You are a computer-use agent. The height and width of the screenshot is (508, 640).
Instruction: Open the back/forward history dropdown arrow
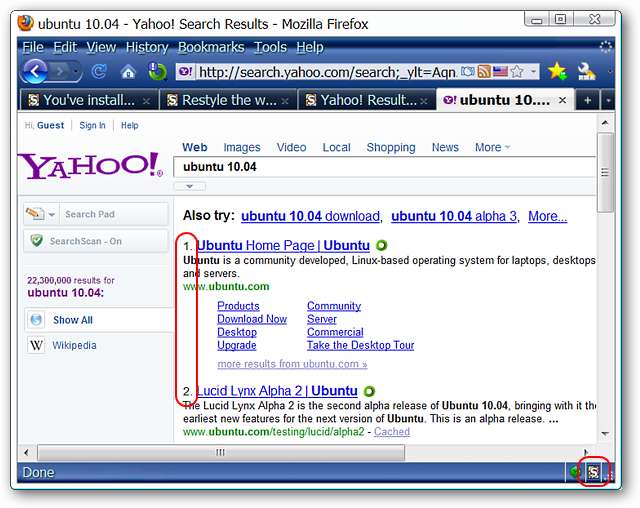[x=76, y=72]
